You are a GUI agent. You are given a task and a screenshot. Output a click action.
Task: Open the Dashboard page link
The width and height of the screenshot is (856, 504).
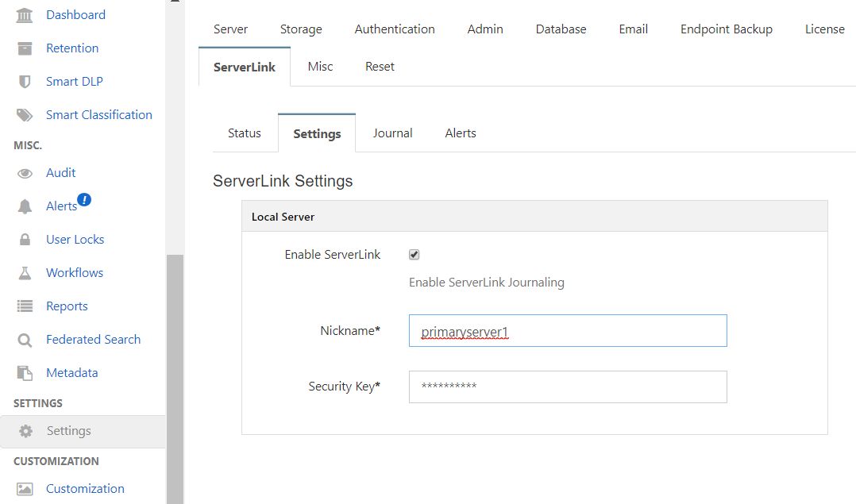pos(76,15)
